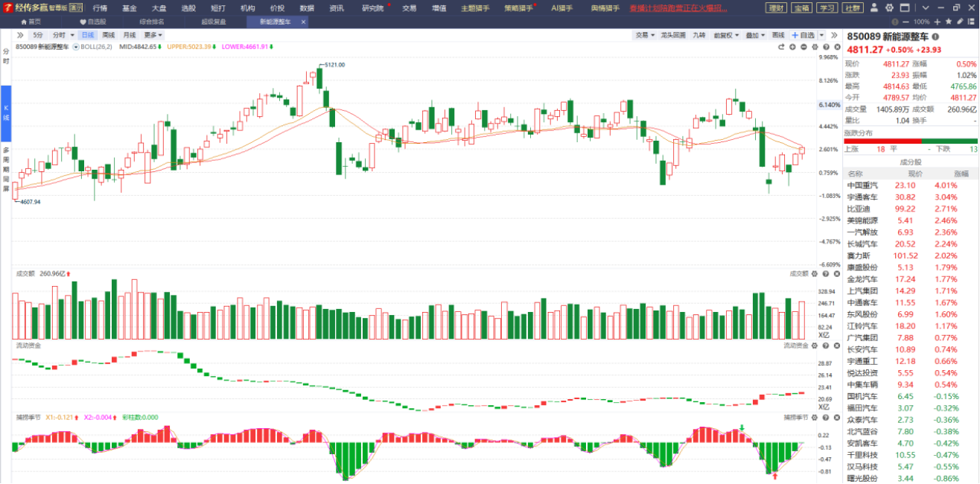Click info icon next to 850089 新能源整车
980x484 pixels.
(936, 36)
